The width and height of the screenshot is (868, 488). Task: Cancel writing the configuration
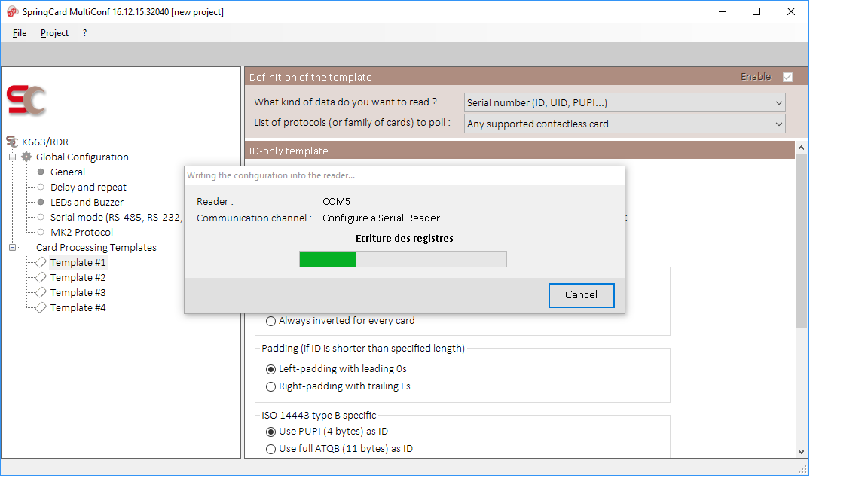pos(581,295)
